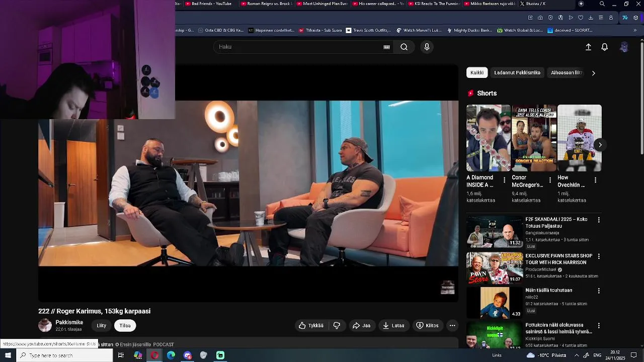Open the YouTube account avatar menu
The image size is (644, 362).
(x=624, y=47)
